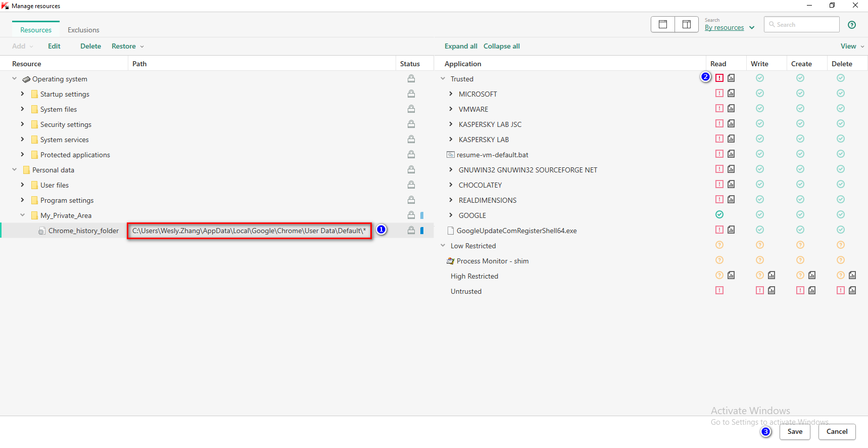Expand the GOOGLE vendor group
The height and width of the screenshot is (448, 868).
tap(451, 215)
